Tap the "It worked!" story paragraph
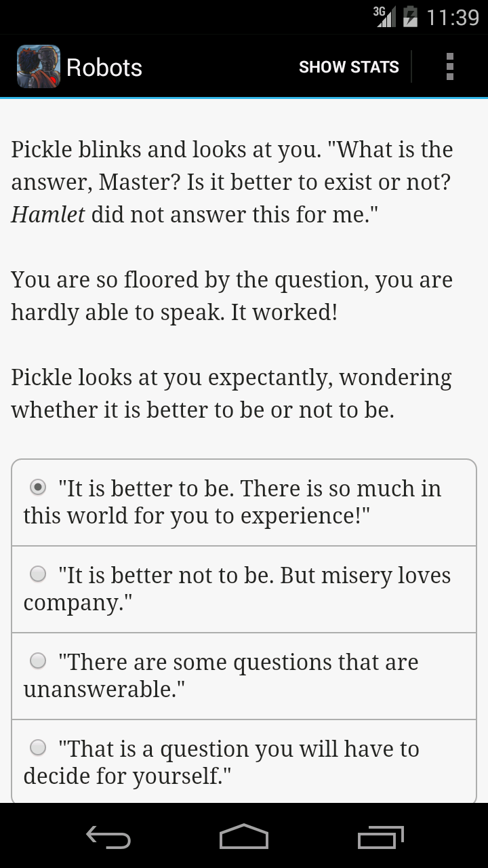 232,296
